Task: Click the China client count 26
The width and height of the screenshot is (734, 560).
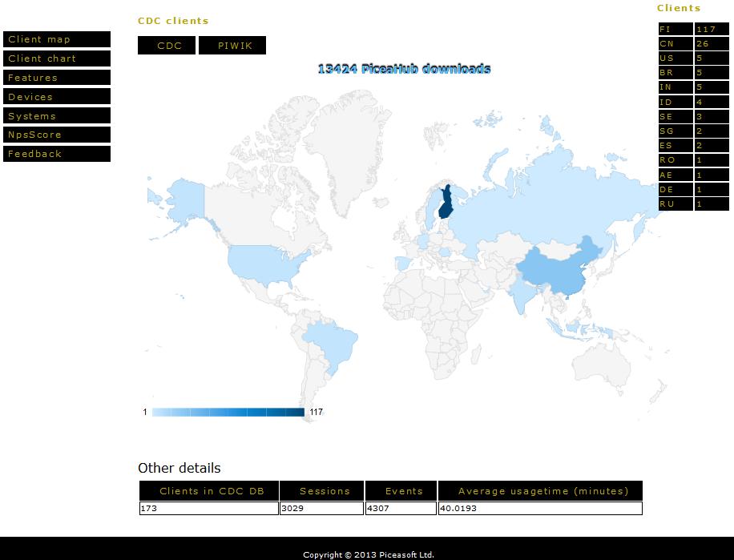Action: coord(712,43)
